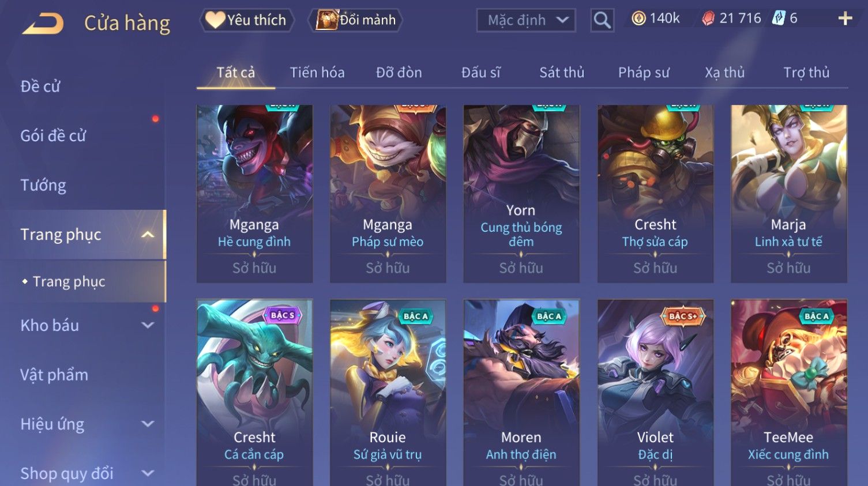The height and width of the screenshot is (486, 868).
Task: Add currency with the plus icon
Action: pos(845,18)
